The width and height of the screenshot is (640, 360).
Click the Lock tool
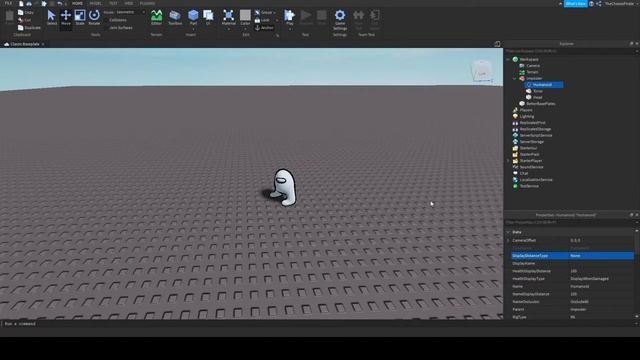point(262,20)
